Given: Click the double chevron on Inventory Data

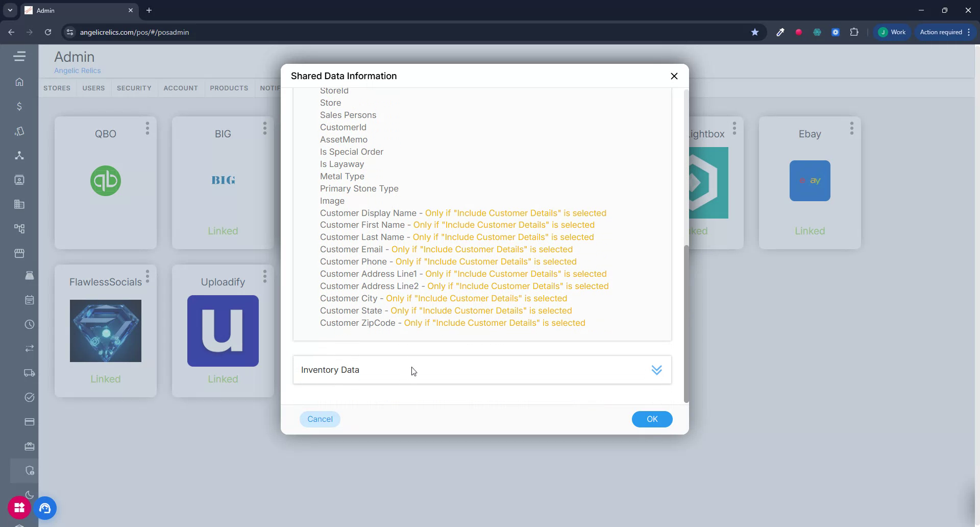Looking at the screenshot, I should click(x=656, y=370).
